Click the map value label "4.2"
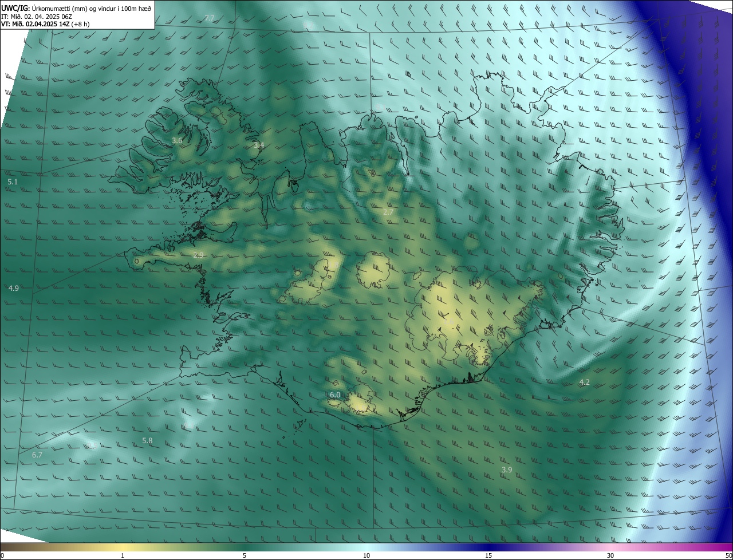733x560 pixels. [584, 382]
